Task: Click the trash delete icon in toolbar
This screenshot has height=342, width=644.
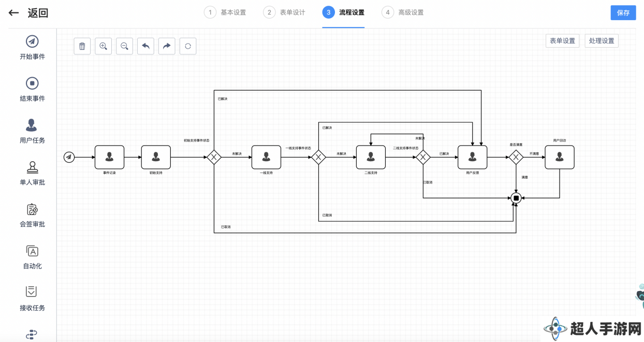Action: 82,46
